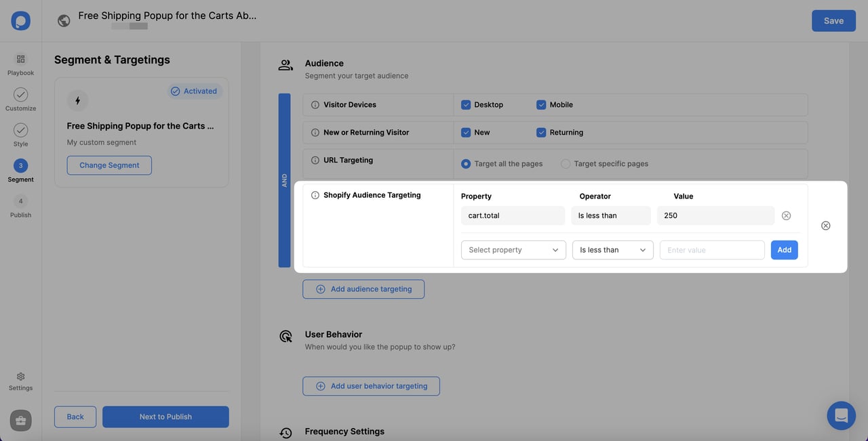This screenshot has width=868, height=441.
Task: Open the Select property dropdown
Action: 513,250
